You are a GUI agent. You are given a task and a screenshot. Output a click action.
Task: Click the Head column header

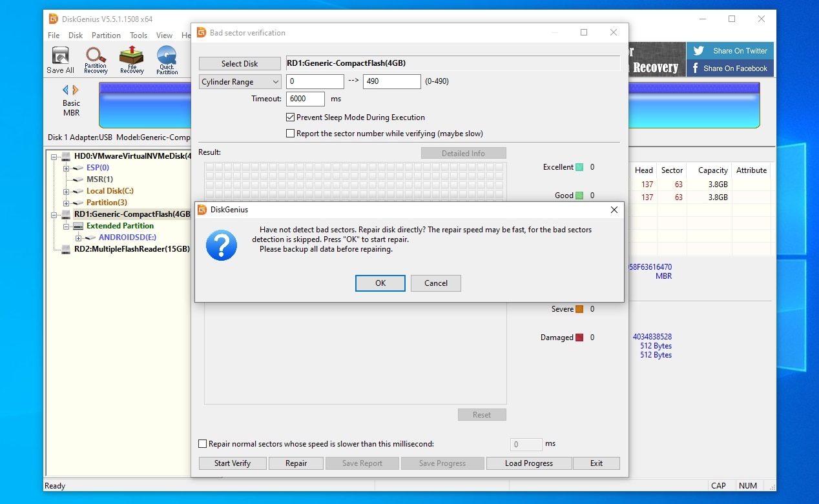(643, 170)
